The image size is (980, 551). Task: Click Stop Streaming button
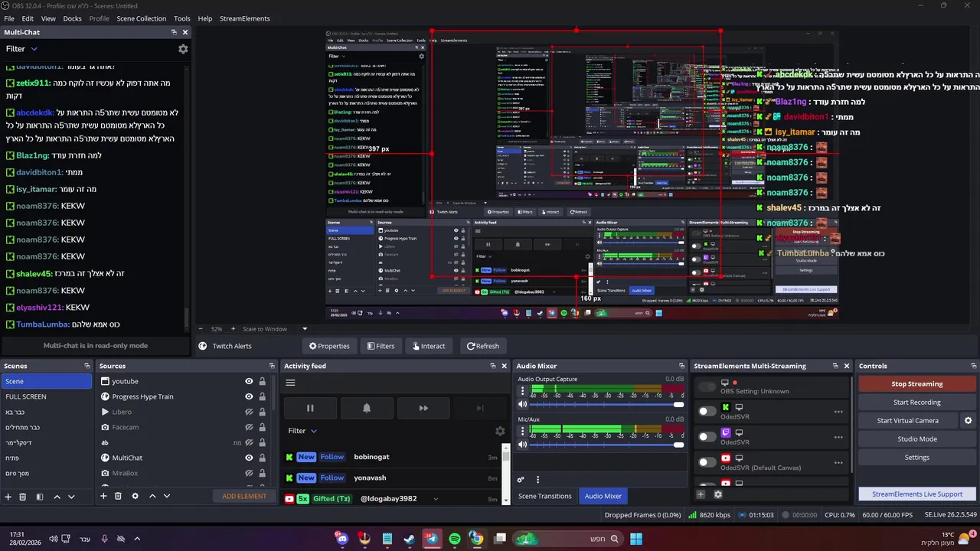click(917, 384)
